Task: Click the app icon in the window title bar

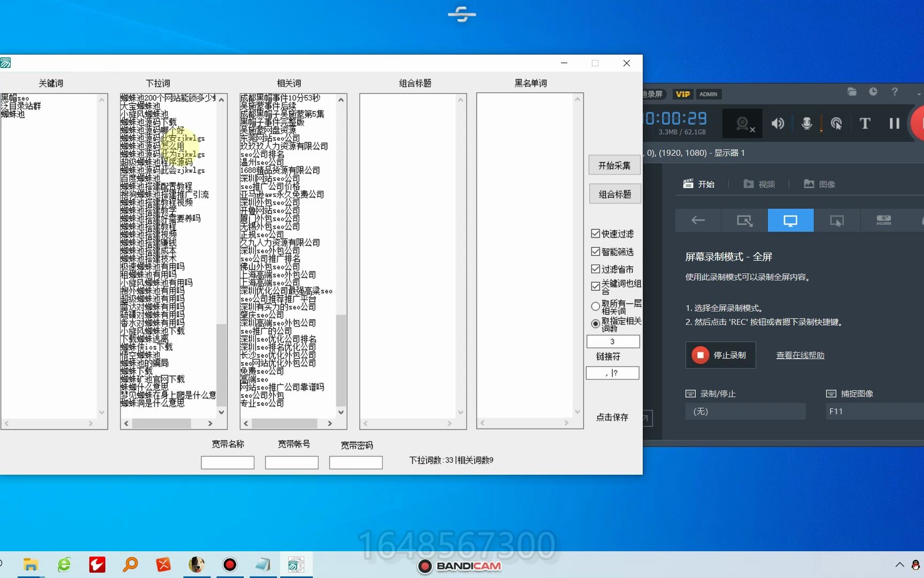Action: pos(5,63)
